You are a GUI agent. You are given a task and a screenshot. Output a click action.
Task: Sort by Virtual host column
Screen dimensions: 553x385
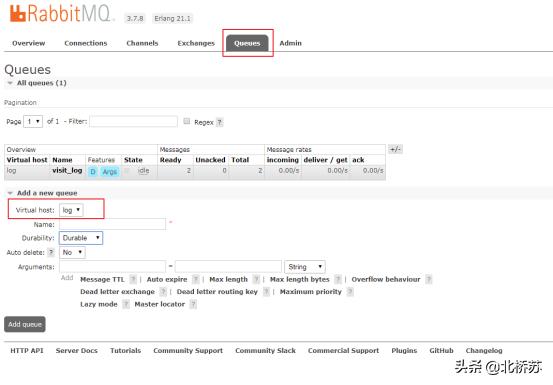pos(27,160)
